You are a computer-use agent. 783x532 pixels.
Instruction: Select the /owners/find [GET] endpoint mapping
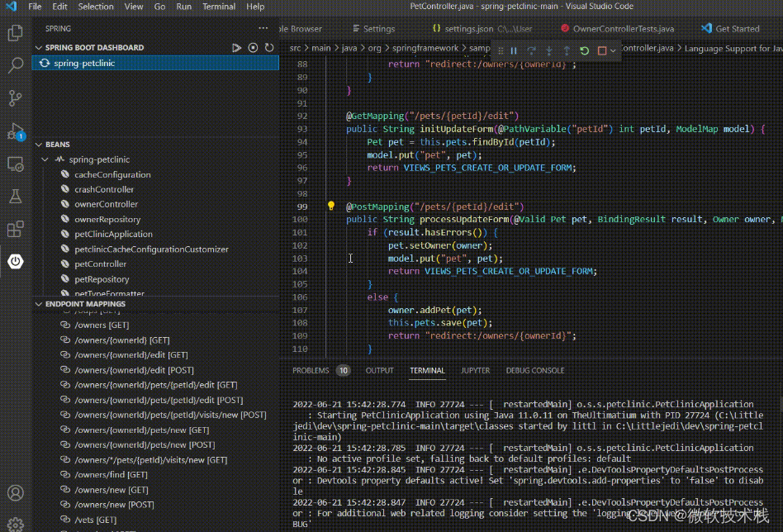point(111,475)
